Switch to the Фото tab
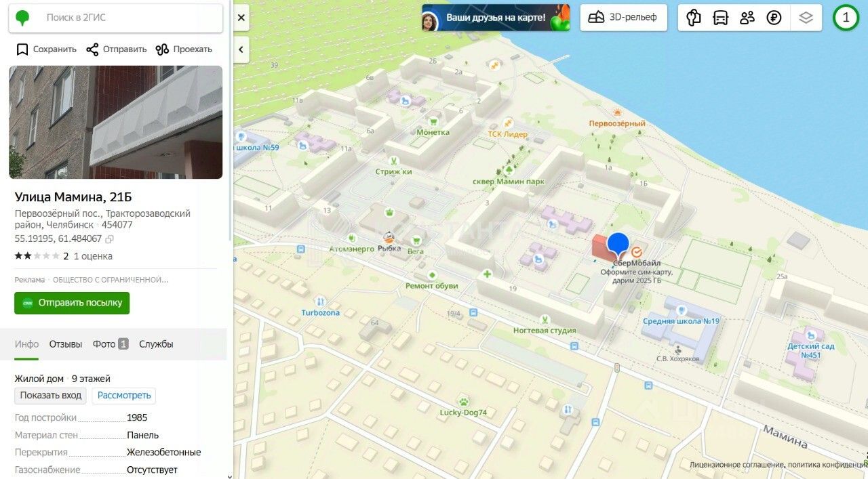 111,344
